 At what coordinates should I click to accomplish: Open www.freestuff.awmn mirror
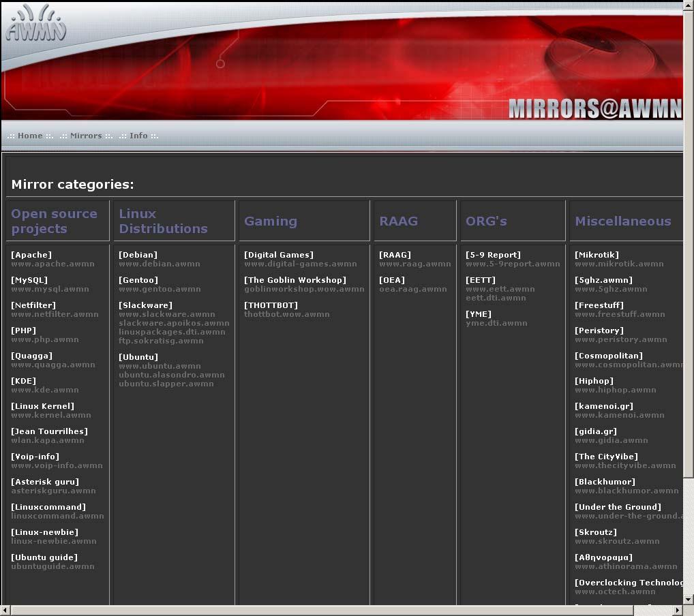[x=620, y=314]
